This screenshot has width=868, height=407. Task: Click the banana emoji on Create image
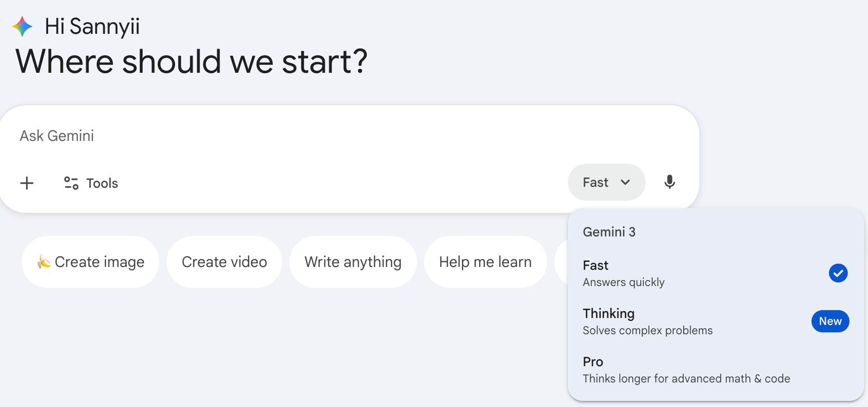[44, 262]
